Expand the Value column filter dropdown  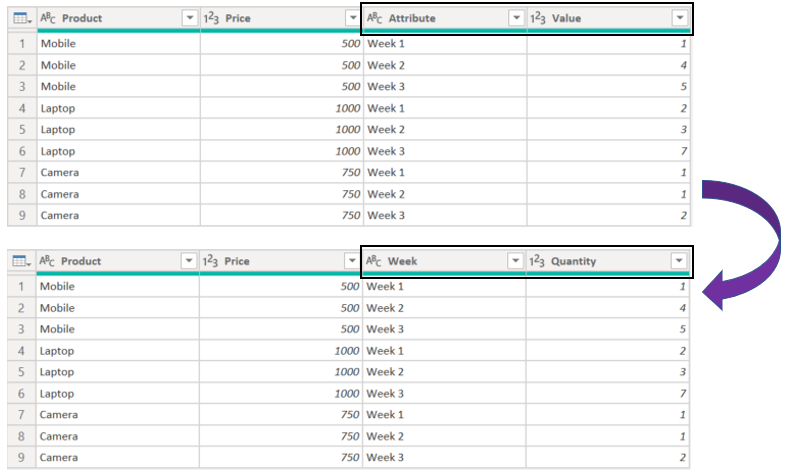pyautogui.click(x=680, y=18)
